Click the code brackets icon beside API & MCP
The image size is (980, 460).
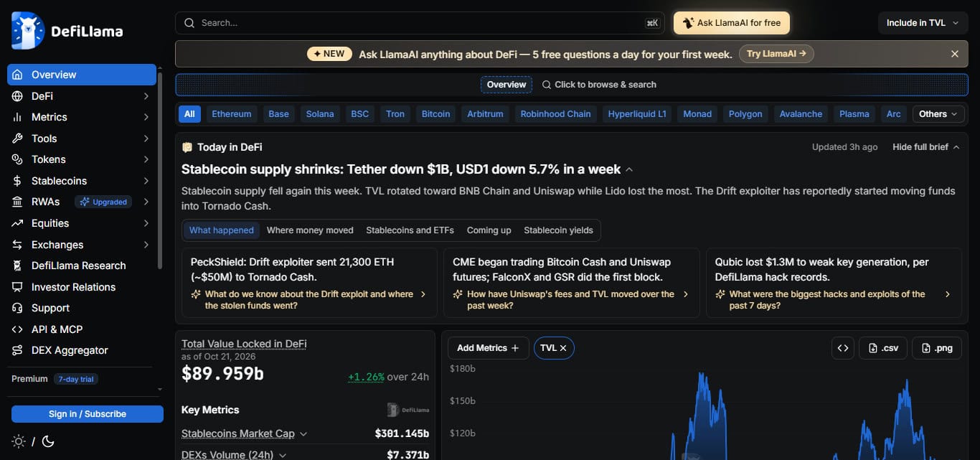click(17, 329)
